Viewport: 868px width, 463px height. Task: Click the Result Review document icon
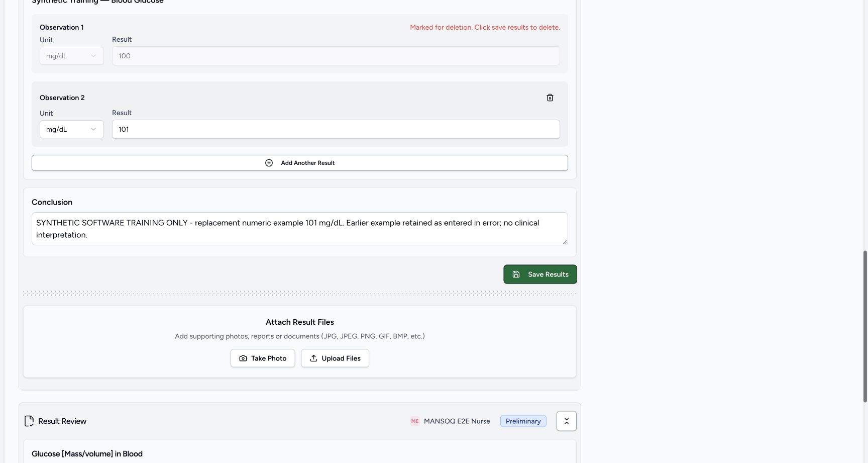tap(29, 421)
